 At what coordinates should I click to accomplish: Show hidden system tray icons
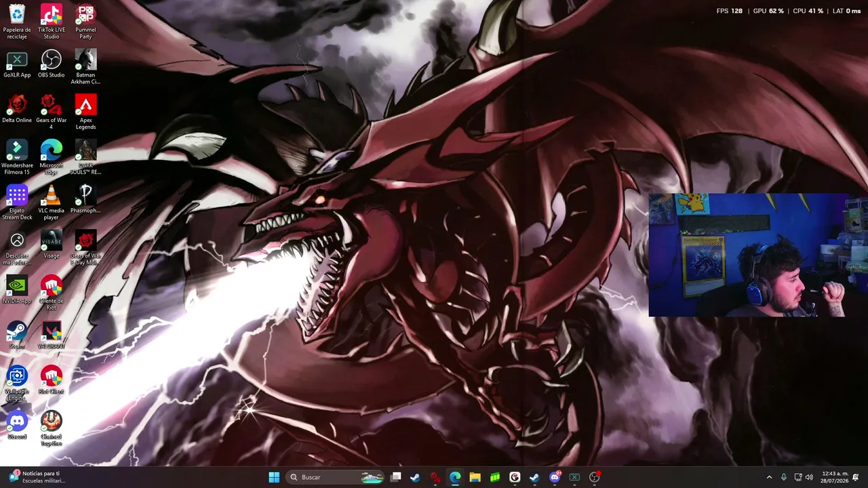pos(769,477)
